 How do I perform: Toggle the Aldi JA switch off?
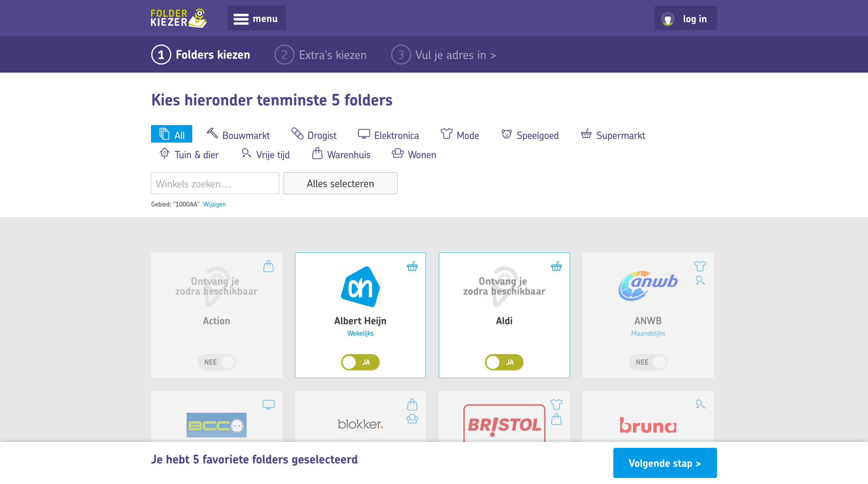(x=504, y=362)
